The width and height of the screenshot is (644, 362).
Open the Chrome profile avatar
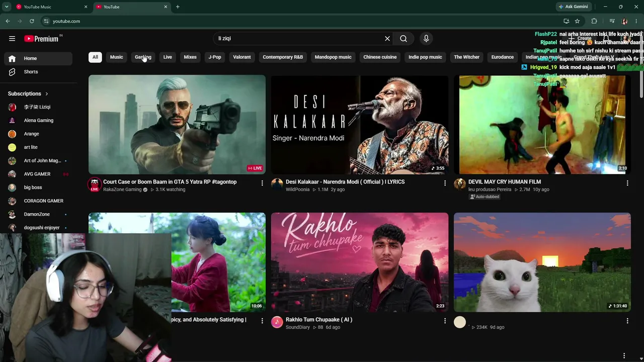tap(624, 21)
